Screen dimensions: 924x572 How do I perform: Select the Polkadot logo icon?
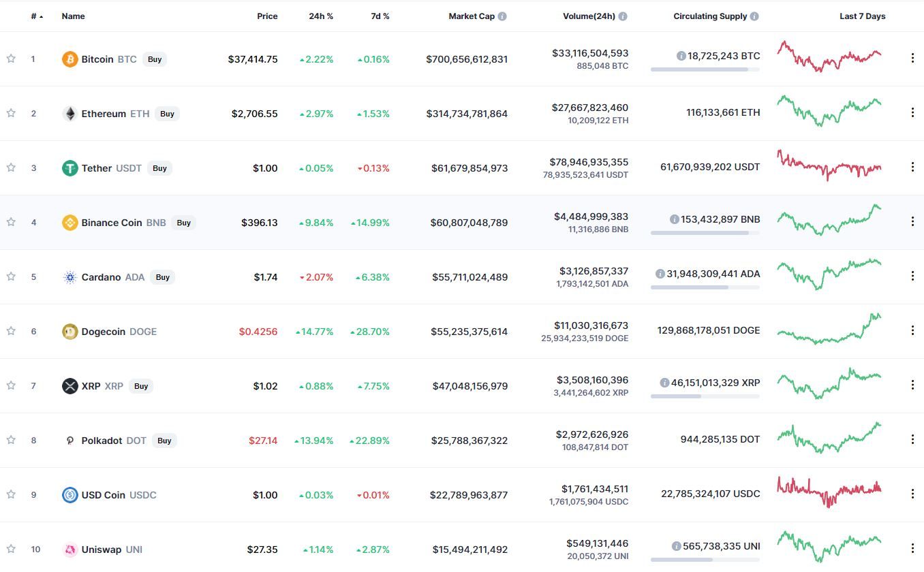coord(70,441)
